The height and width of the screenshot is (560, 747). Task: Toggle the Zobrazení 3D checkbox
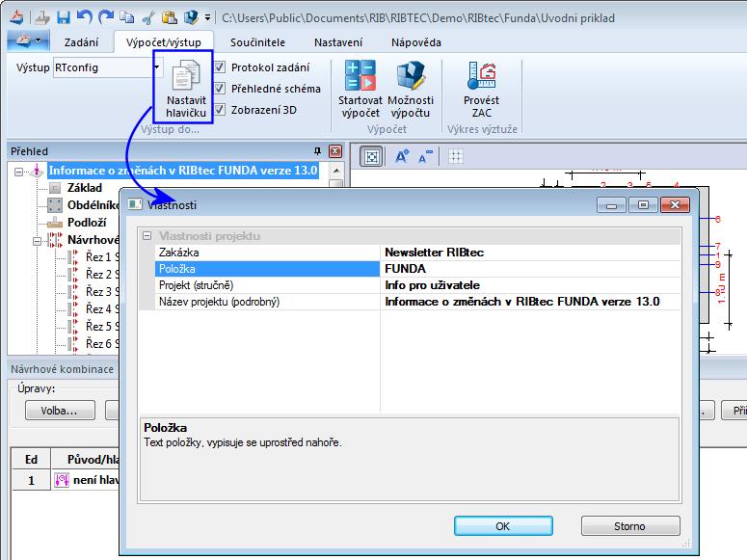[220, 110]
